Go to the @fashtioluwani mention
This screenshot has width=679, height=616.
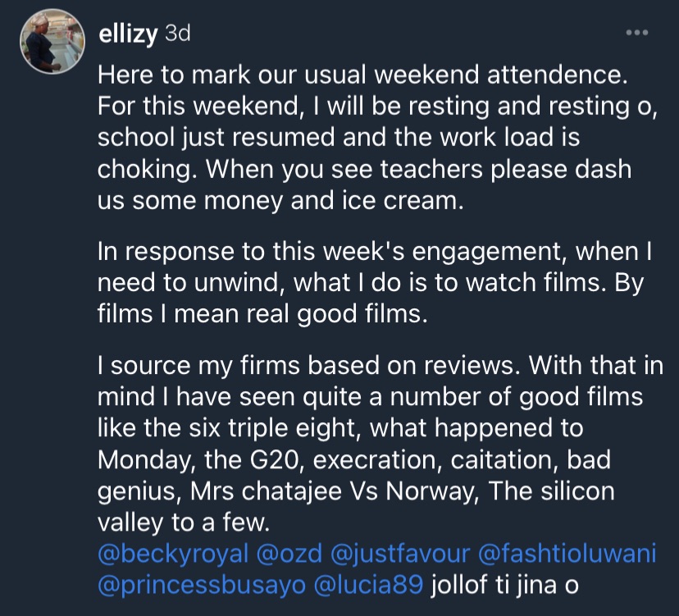coord(567,554)
